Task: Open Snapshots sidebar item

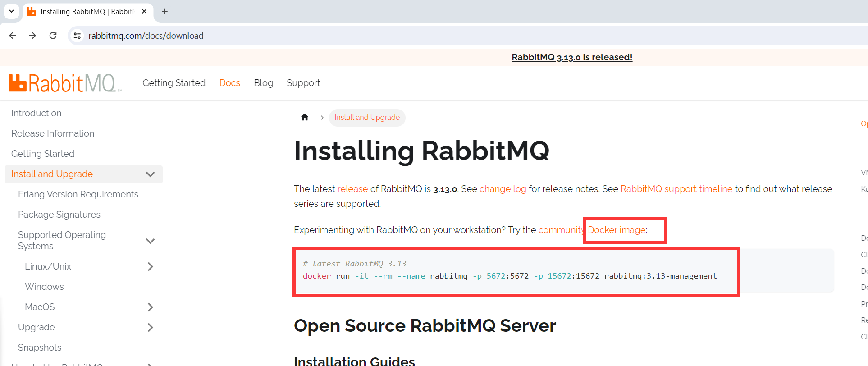Action: point(40,348)
